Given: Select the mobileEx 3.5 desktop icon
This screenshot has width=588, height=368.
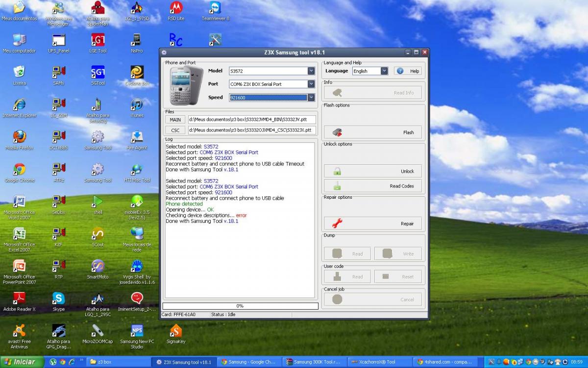Looking at the screenshot, I should tap(137, 208).
